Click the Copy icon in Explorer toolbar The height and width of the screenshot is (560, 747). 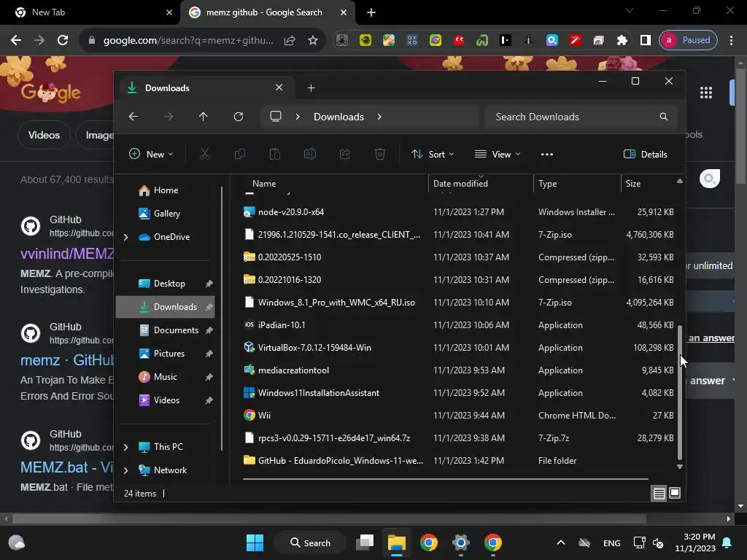click(239, 154)
